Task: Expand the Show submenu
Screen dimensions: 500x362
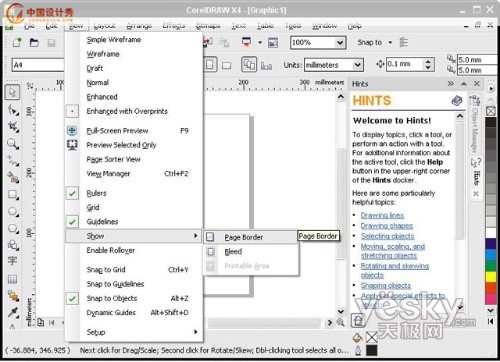Action: (x=134, y=236)
